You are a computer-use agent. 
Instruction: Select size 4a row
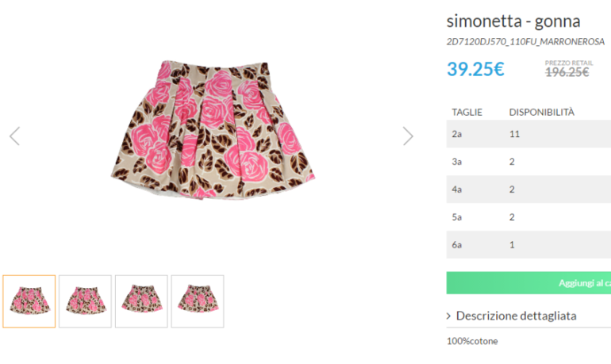pyautogui.click(x=528, y=190)
